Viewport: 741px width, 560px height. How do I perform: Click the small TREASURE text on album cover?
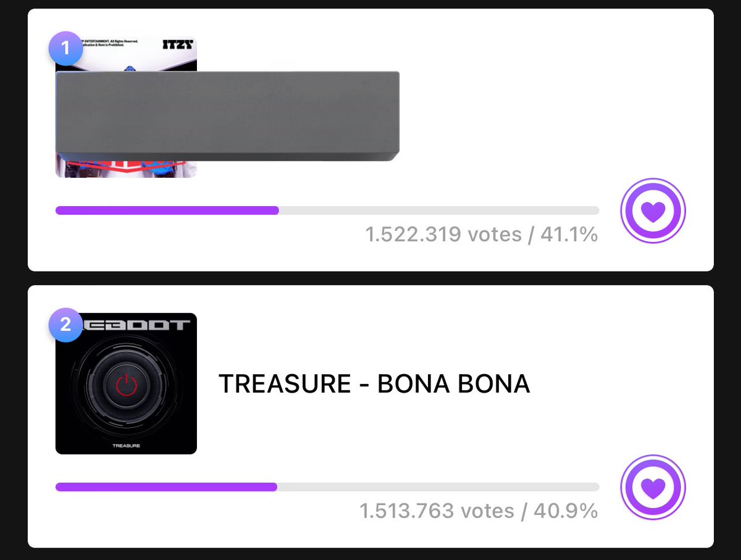[126, 445]
